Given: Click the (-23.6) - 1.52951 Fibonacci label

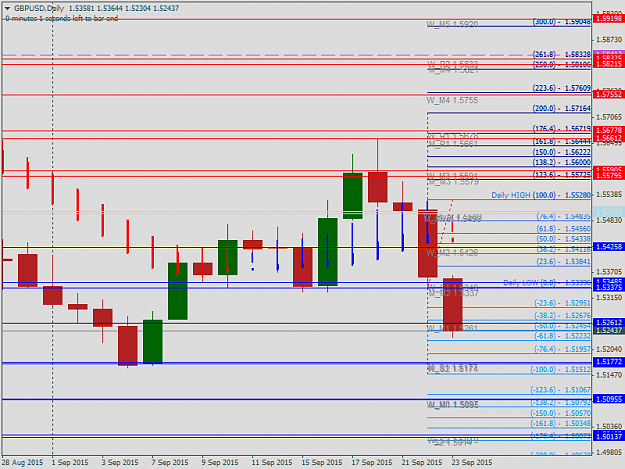Looking at the screenshot, I should tap(562, 303).
